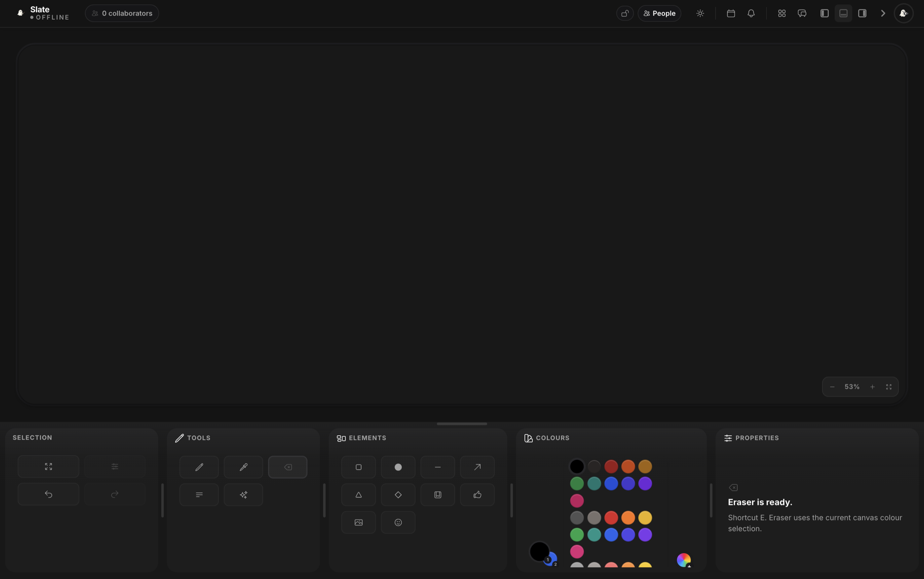The height and width of the screenshot is (579, 924).
Task: Toggle the board lock
Action: click(625, 13)
